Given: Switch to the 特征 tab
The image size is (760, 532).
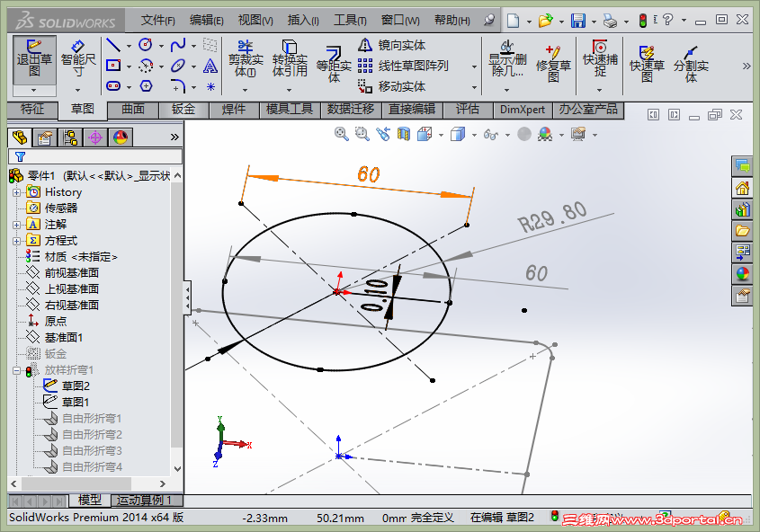Looking at the screenshot, I should click(x=32, y=110).
